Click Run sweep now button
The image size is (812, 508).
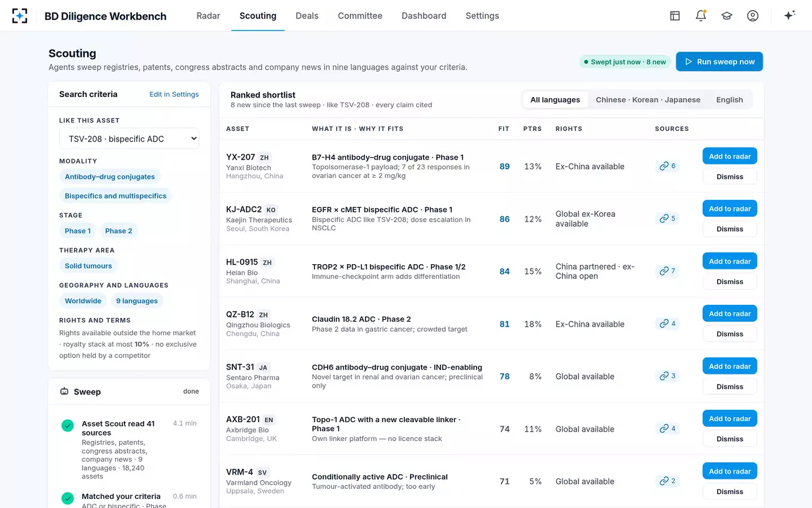720,62
